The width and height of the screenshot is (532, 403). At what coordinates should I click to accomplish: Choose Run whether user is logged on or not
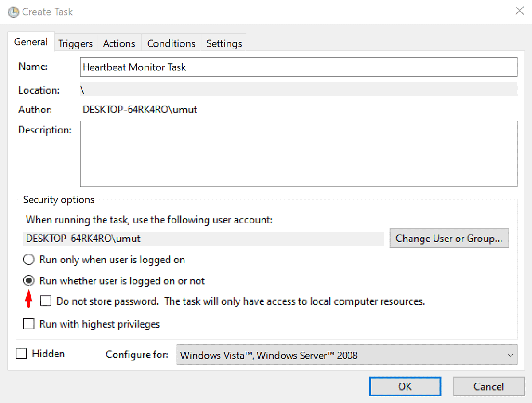[x=29, y=281]
